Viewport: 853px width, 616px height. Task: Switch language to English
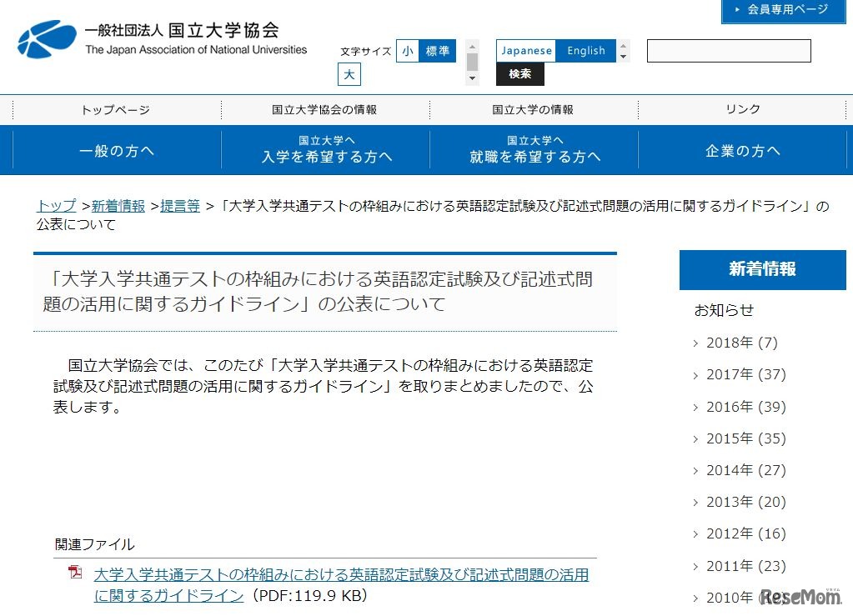coord(586,51)
